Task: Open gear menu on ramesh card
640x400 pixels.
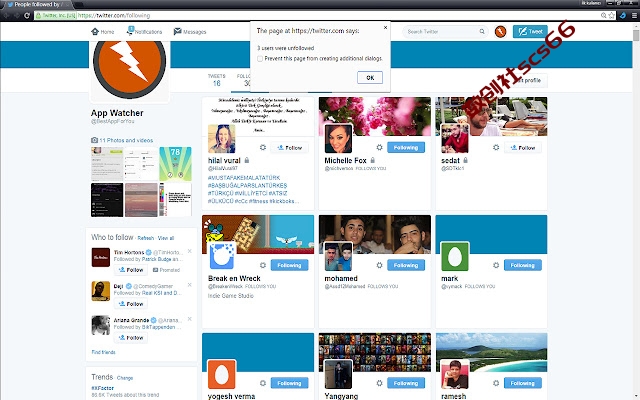Action: 496,383
